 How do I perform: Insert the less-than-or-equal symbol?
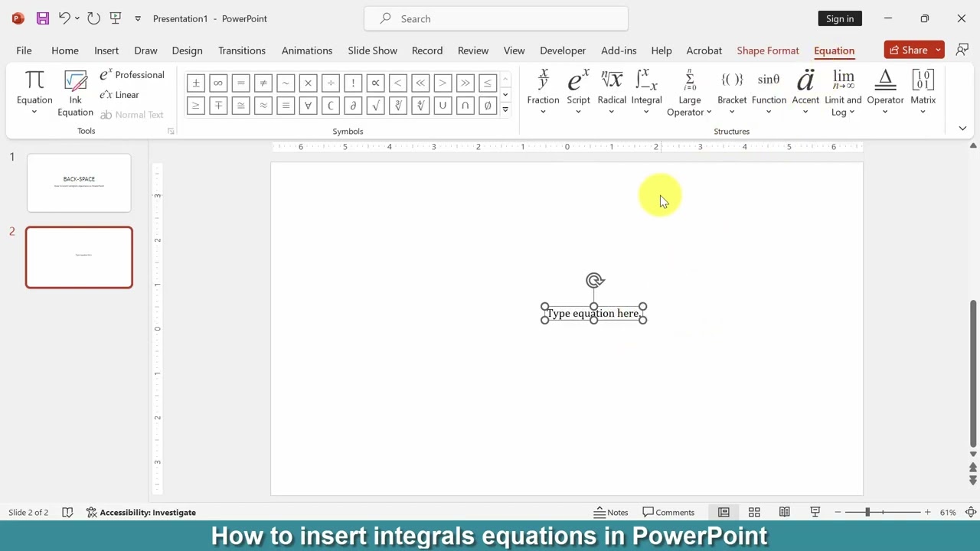tap(488, 83)
